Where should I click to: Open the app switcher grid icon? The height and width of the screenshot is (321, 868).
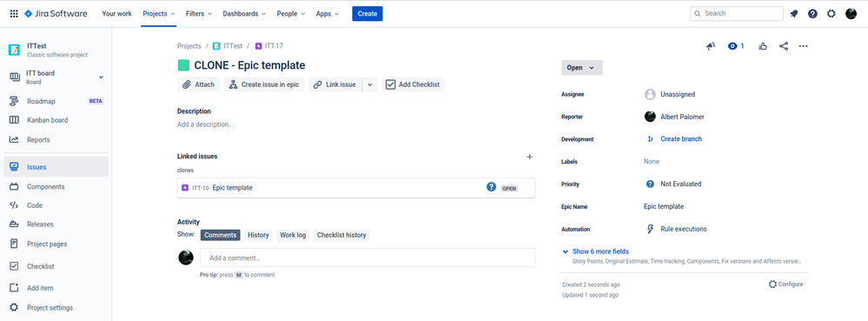click(14, 14)
